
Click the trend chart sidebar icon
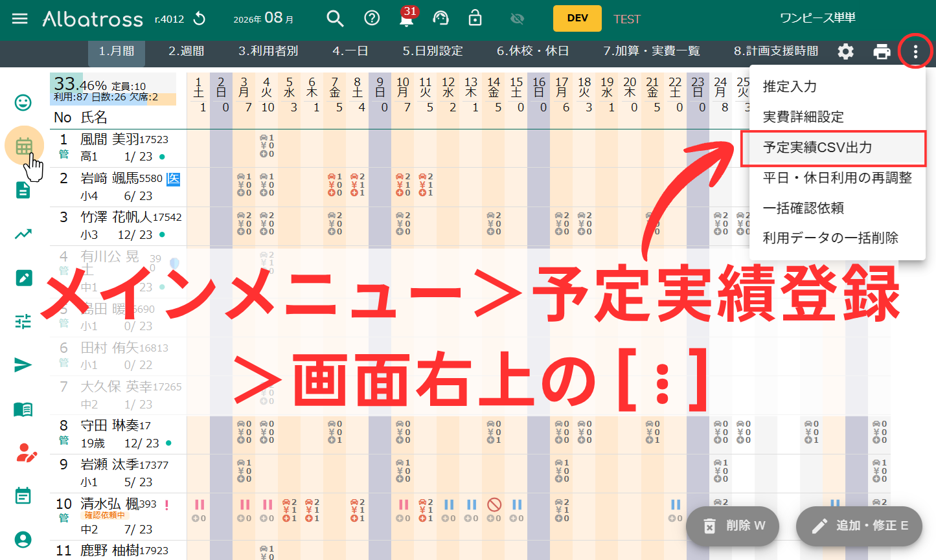tap(23, 234)
